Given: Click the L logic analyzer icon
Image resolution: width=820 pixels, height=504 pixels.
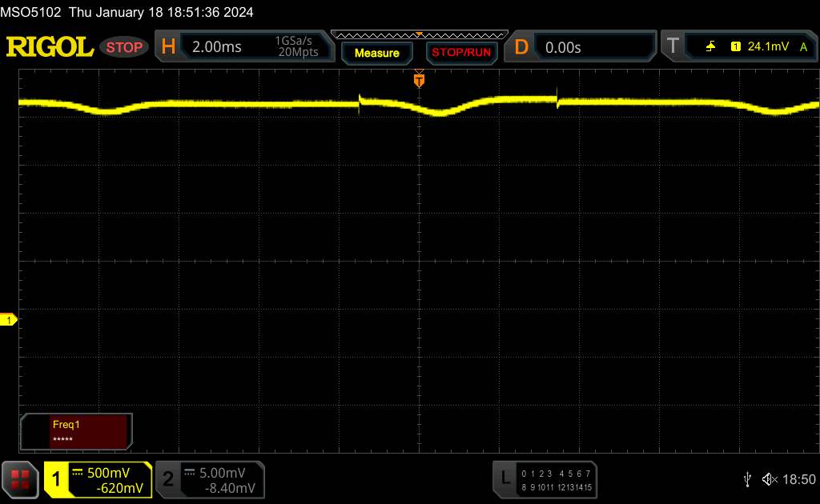Looking at the screenshot, I should (504, 478).
